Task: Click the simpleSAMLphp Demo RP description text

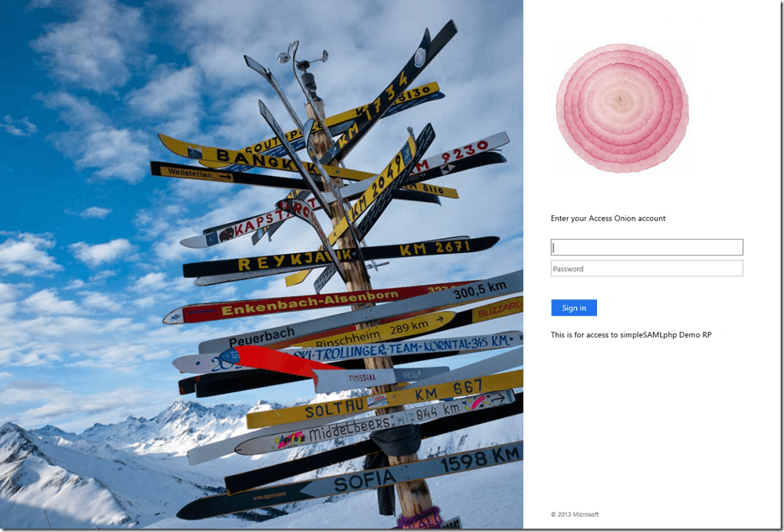Action: 631,334
